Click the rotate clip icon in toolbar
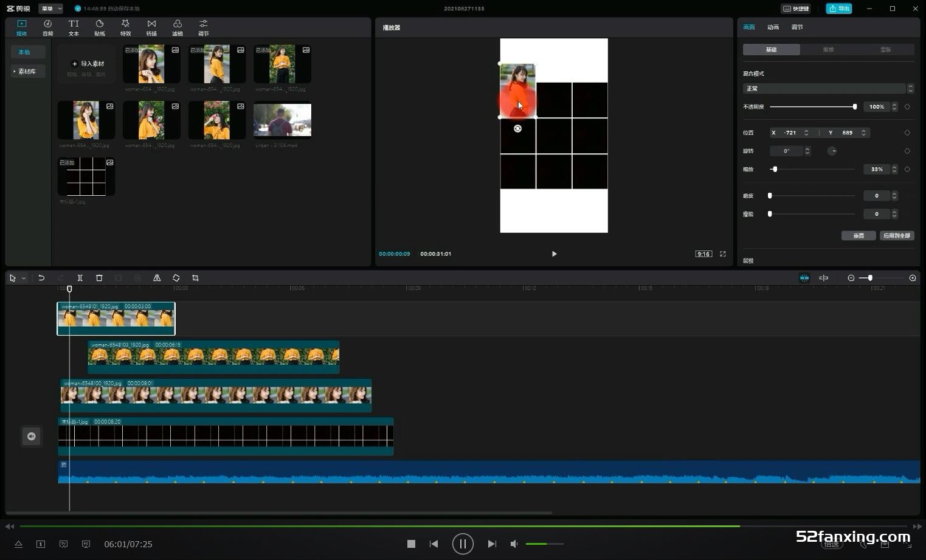The height and width of the screenshot is (560, 926). [x=176, y=278]
